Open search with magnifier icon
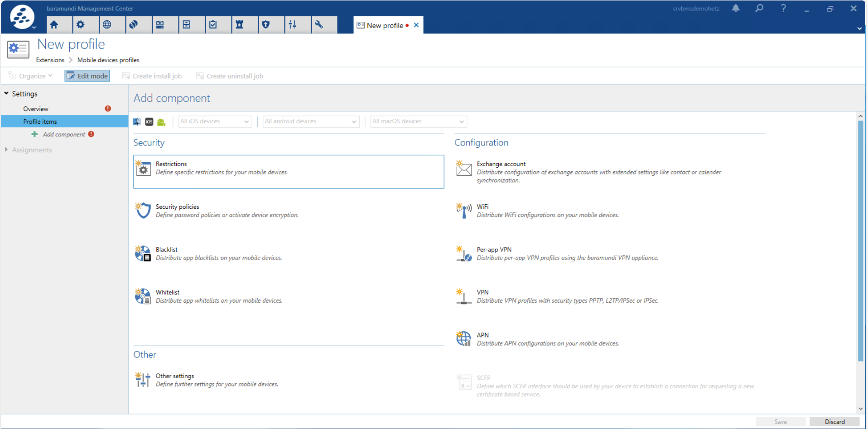Image resolution: width=868 pixels, height=429 pixels. [x=759, y=9]
